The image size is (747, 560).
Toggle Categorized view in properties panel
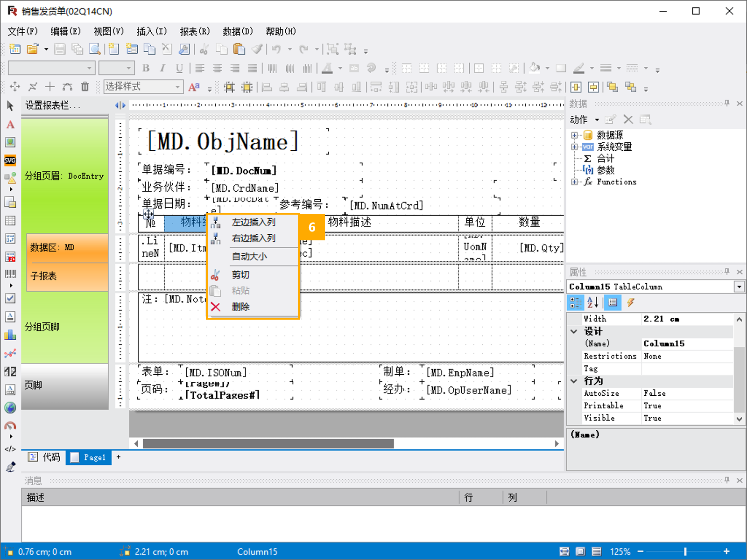pos(576,302)
